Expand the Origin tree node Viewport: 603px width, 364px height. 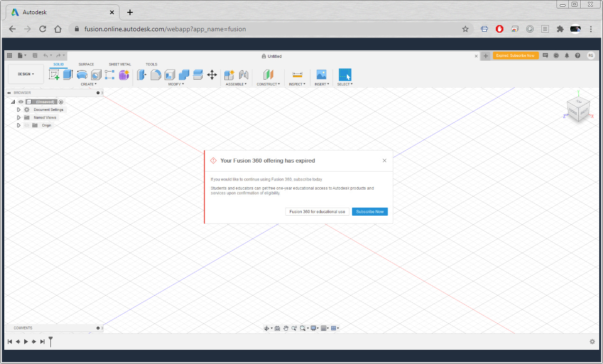(x=19, y=125)
